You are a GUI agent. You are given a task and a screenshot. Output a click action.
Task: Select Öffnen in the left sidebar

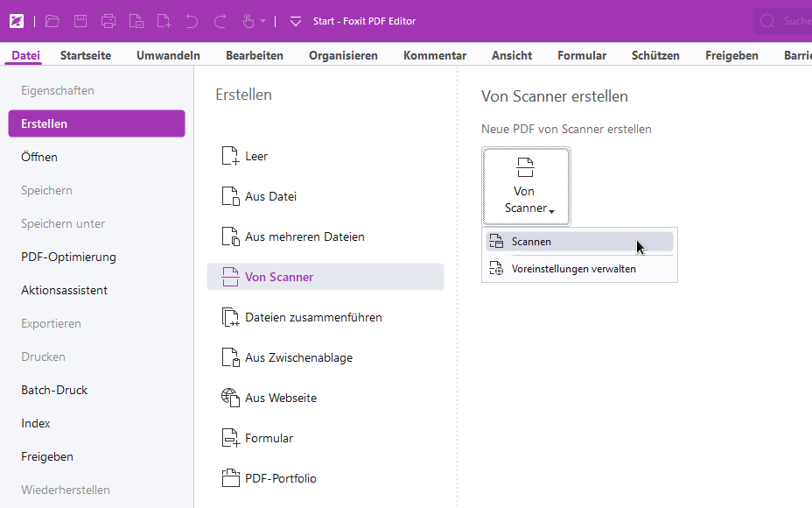coord(39,157)
